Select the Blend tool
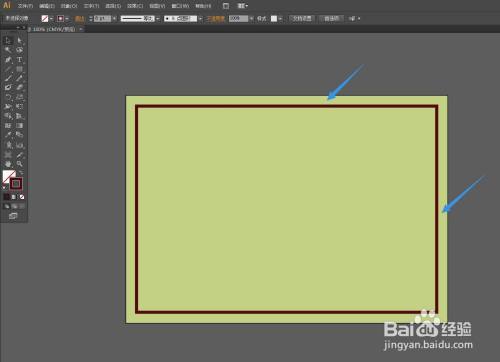 [x=20, y=135]
